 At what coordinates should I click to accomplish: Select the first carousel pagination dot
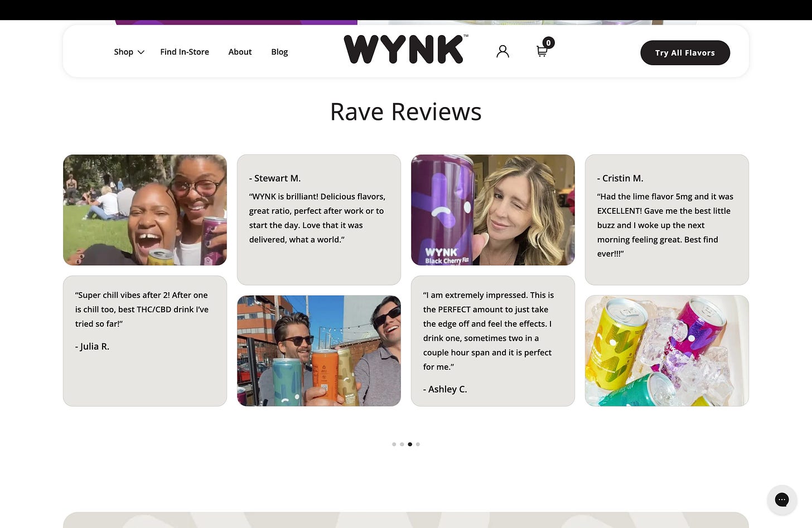(x=394, y=444)
